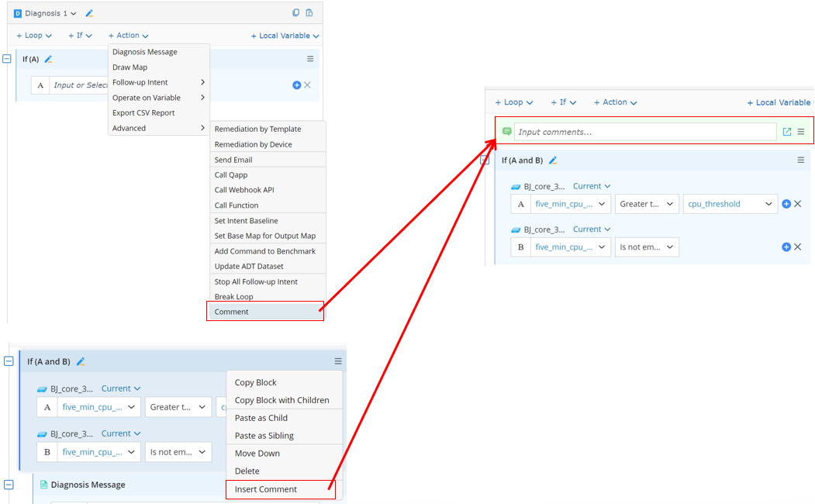The height and width of the screenshot is (504, 815).
Task: Open the bottom-left If (A and B) hamburger menu
Action: [x=338, y=361]
